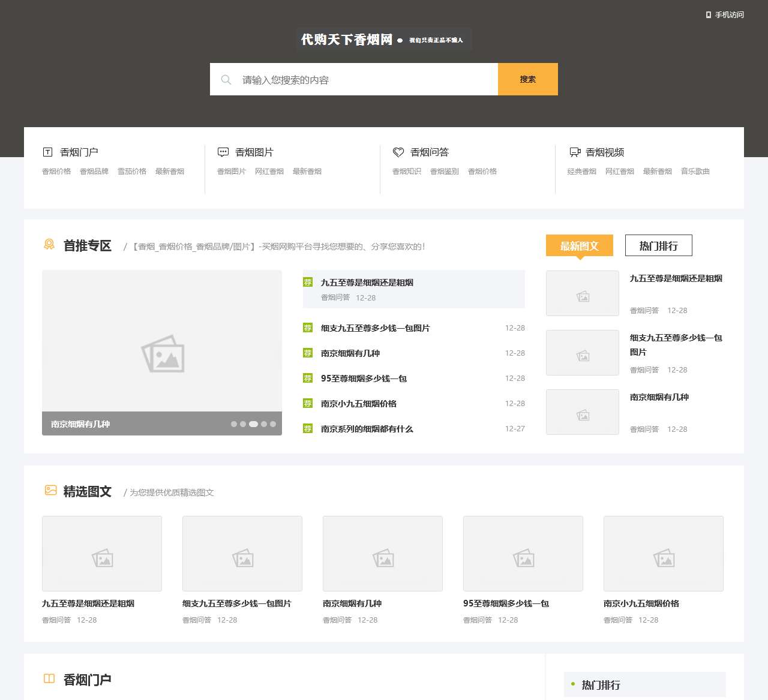Click the medal icon beside 首推专区
The width and height of the screenshot is (768, 700).
point(49,245)
